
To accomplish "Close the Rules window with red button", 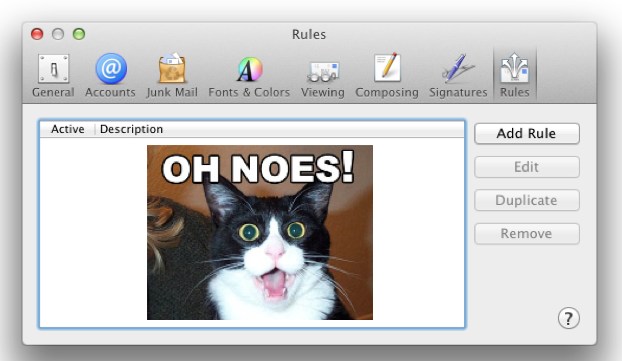I will point(37,34).
